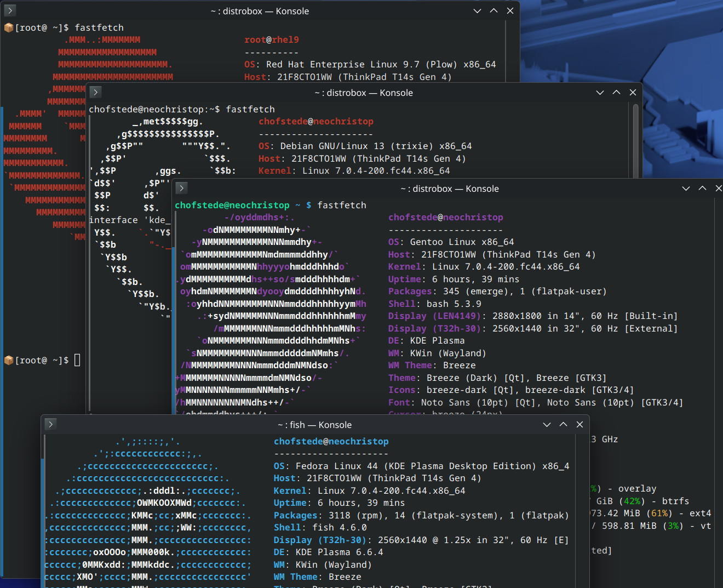
Task: Click the Host line in the Debian window
Action: 363,158
